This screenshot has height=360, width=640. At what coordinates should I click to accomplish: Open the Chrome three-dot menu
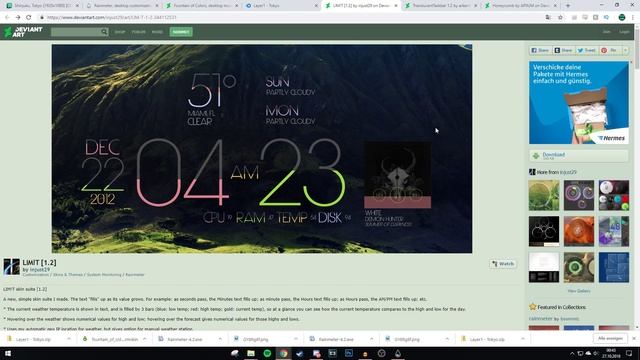coord(633,18)
